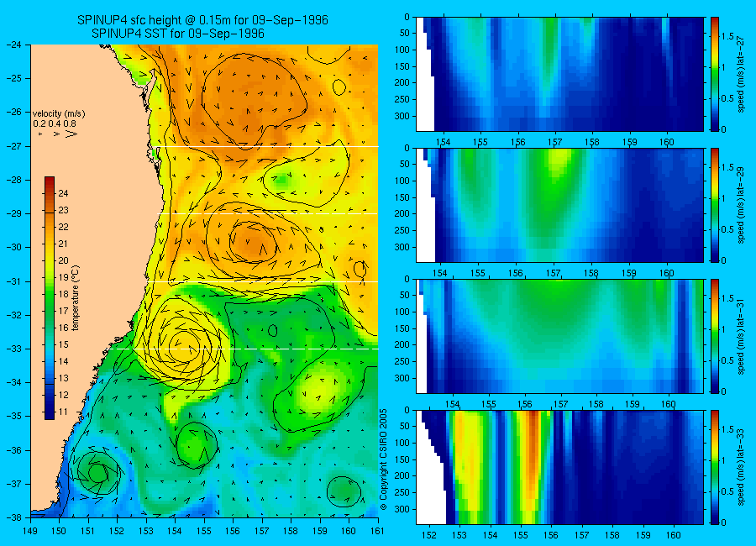Click depth label 250 on the lat=-31 section
This screenshot has height=546, width=756.
point(402,361)
